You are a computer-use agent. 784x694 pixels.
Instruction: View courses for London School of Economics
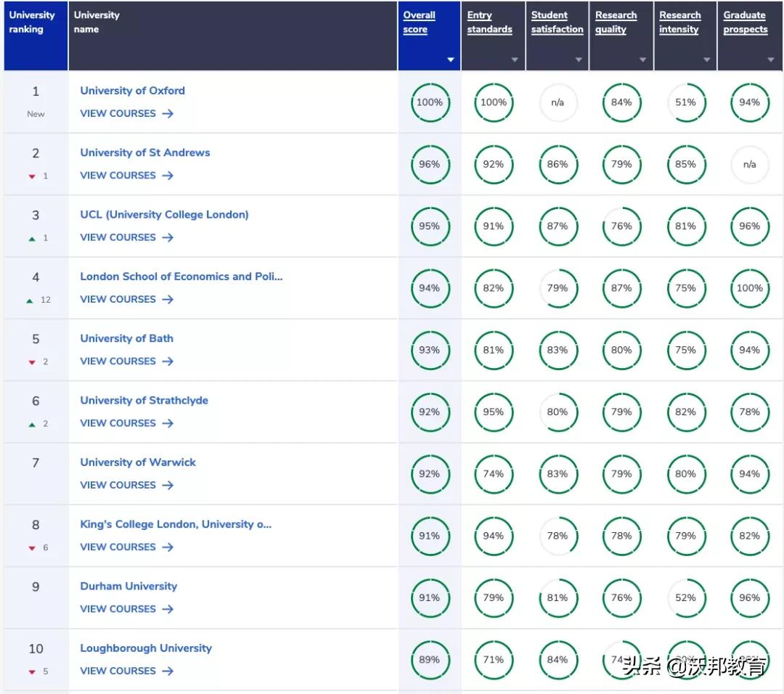pos(126,300)
